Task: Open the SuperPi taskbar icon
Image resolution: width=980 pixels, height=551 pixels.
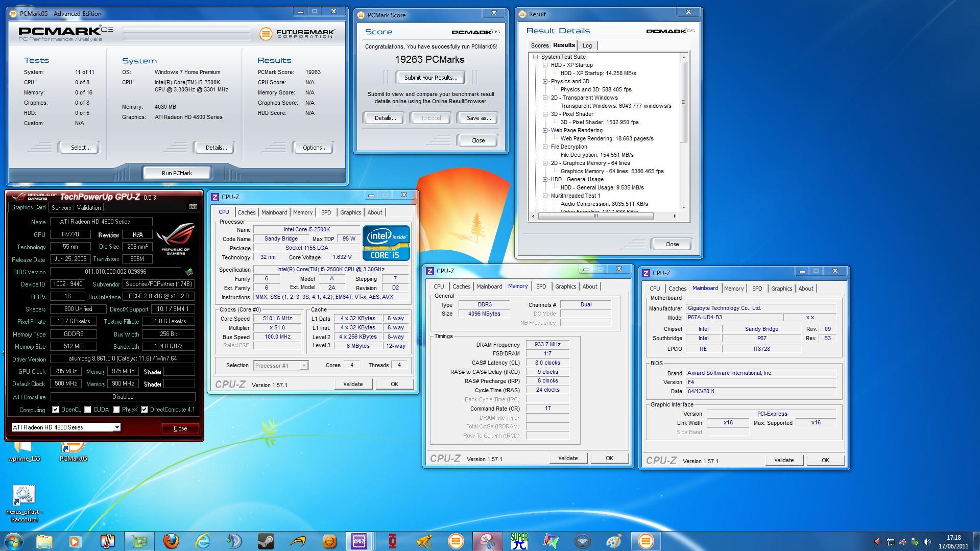Action: click(x=519, y=541)
